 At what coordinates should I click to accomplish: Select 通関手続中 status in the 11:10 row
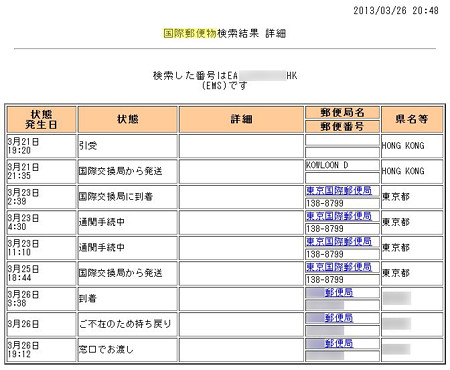pyautogui.click(x=128, y=248)
